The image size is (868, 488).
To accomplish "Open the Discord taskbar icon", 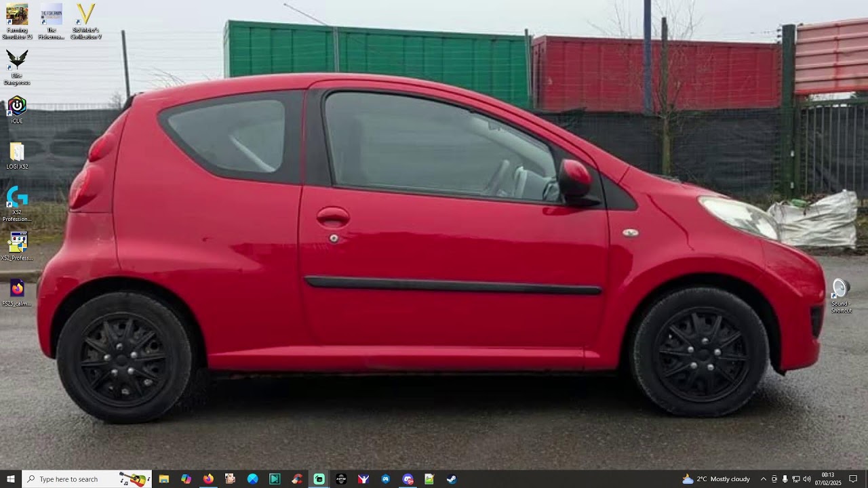I will tap(408, 479).
